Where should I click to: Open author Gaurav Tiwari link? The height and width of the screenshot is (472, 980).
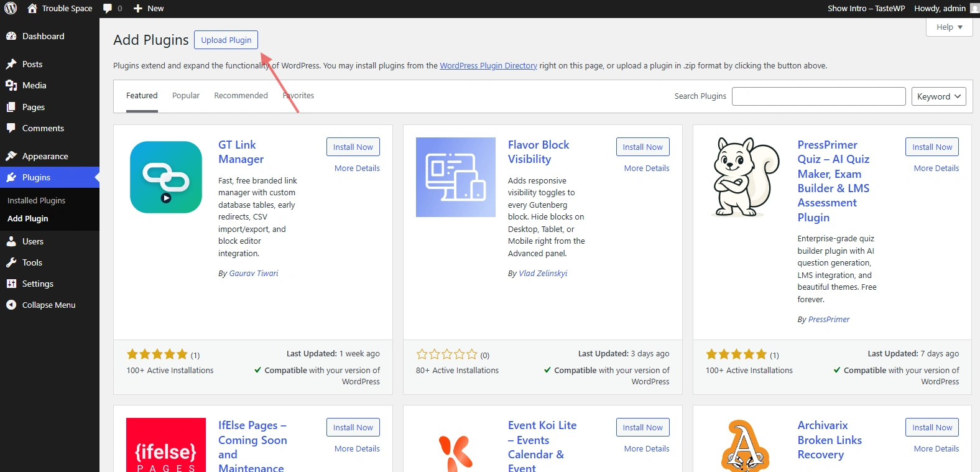tap(254, 274)
